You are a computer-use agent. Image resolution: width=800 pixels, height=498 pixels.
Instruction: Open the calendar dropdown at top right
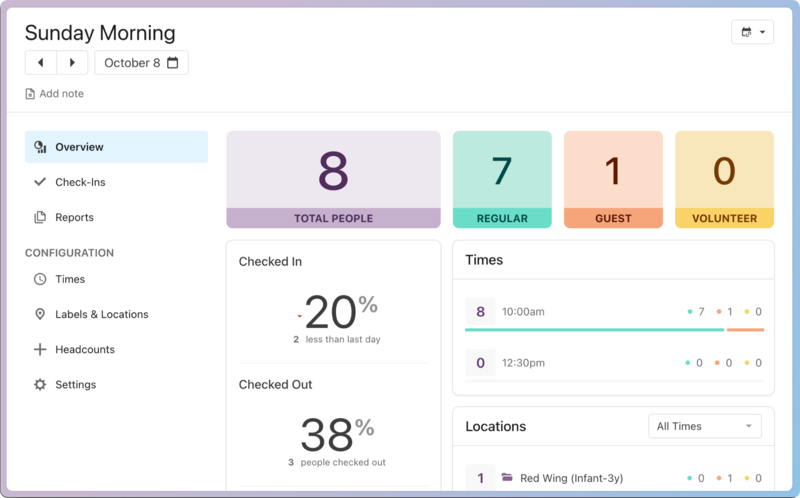coord(752,32)
